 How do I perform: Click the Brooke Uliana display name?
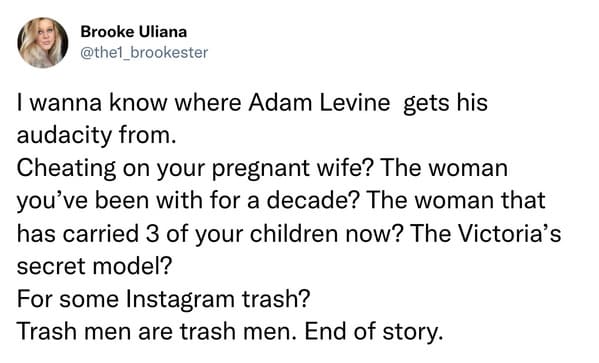pyautogui.click(x=134, y=32)
